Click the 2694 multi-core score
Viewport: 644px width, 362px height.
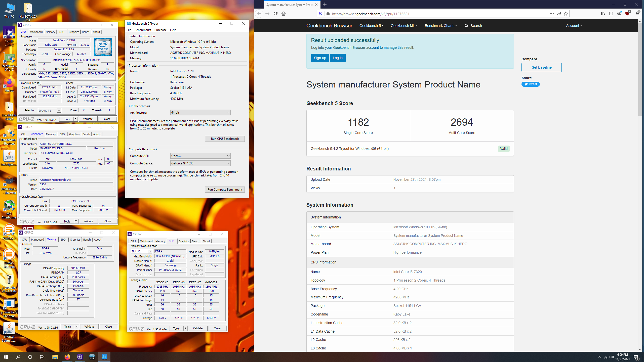pyautogui.click(x=462, y=122)
